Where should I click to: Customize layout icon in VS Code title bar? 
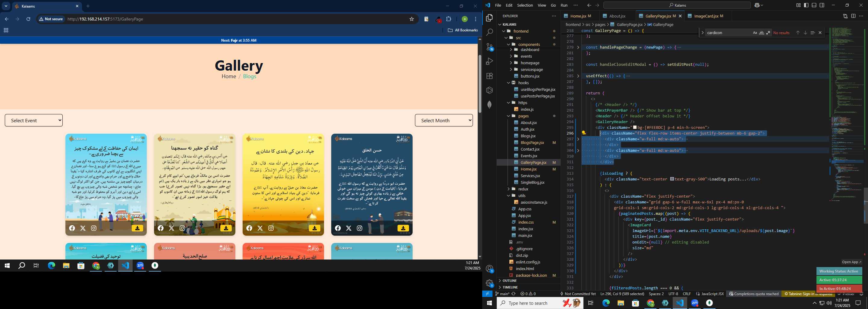798,5
